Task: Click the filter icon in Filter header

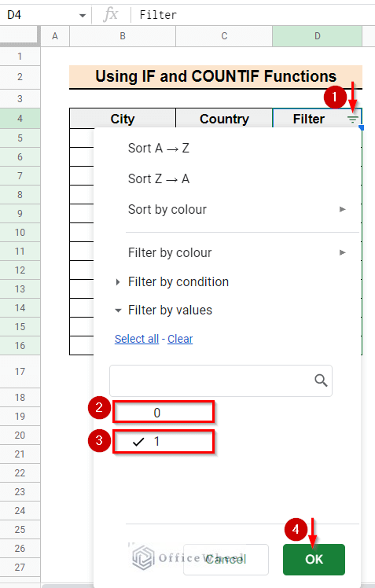Action: coord(352,119)
